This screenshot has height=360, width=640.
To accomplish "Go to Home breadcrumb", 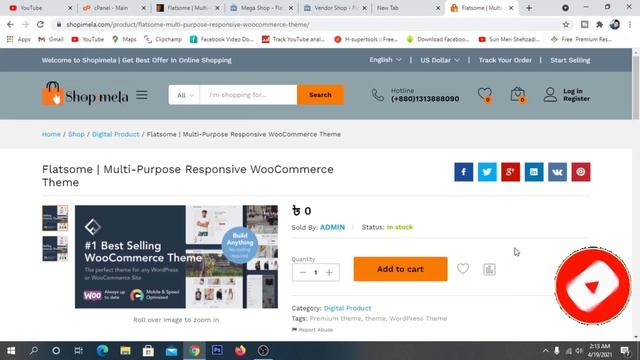I will click(x=51, y=134).
